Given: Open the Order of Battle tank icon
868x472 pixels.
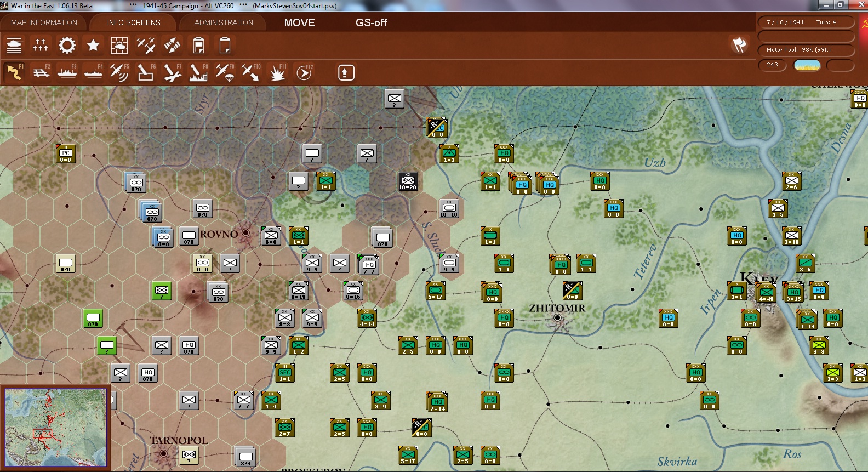Looking at the screenshot, I should coord(14,45).
